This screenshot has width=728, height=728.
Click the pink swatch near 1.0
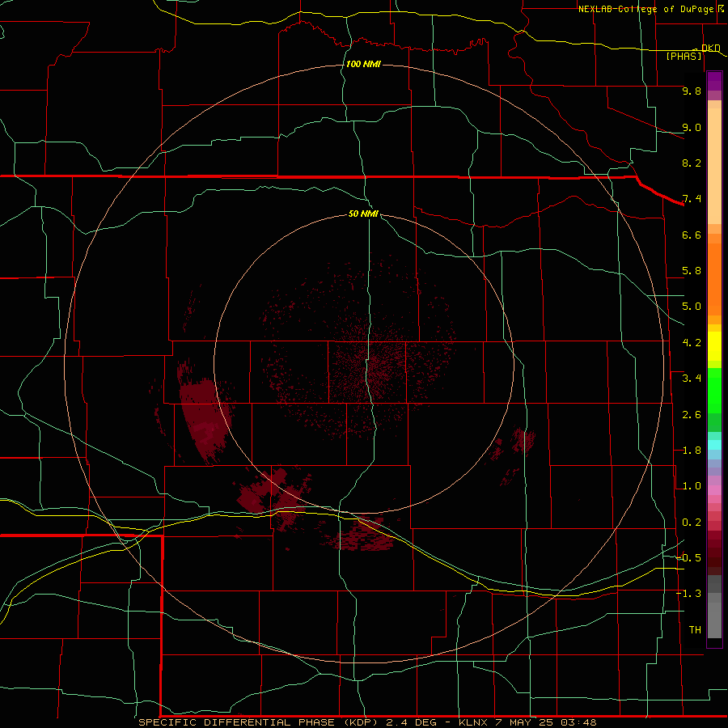(x=714, y=490)
